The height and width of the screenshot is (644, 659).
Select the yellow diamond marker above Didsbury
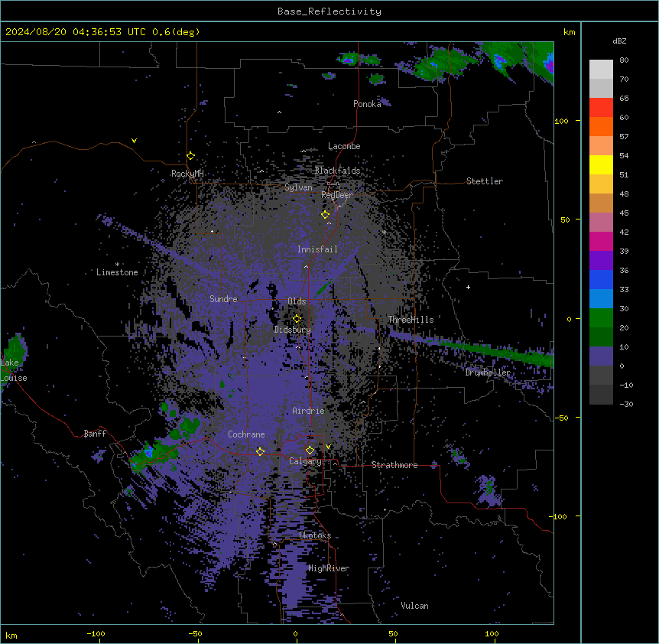pyautogui.click(x=297, y=318)
